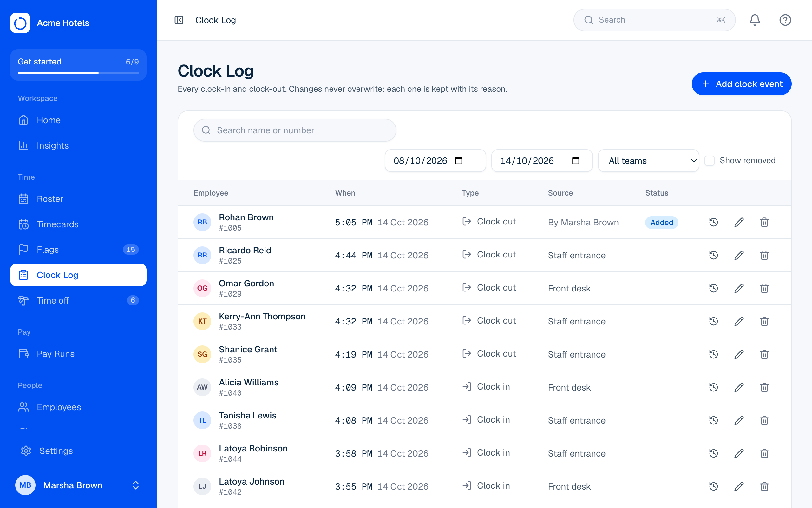The width and height of the screenshot is (812, 508).
Task: Open end date calendar picker icon
Action: coord(575,161)
